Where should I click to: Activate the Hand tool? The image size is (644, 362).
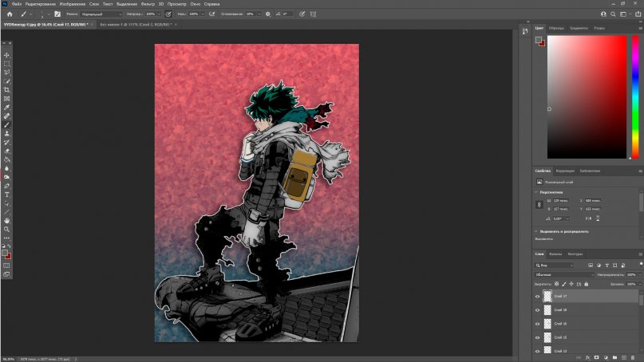(x=7, y=220)
